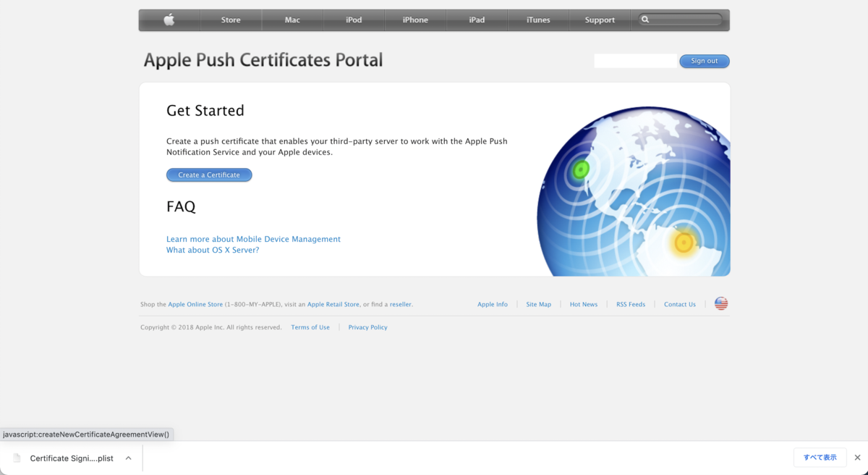Open the iPad navigation tab
Screen dimensions: 868x475
click(477, 20)
